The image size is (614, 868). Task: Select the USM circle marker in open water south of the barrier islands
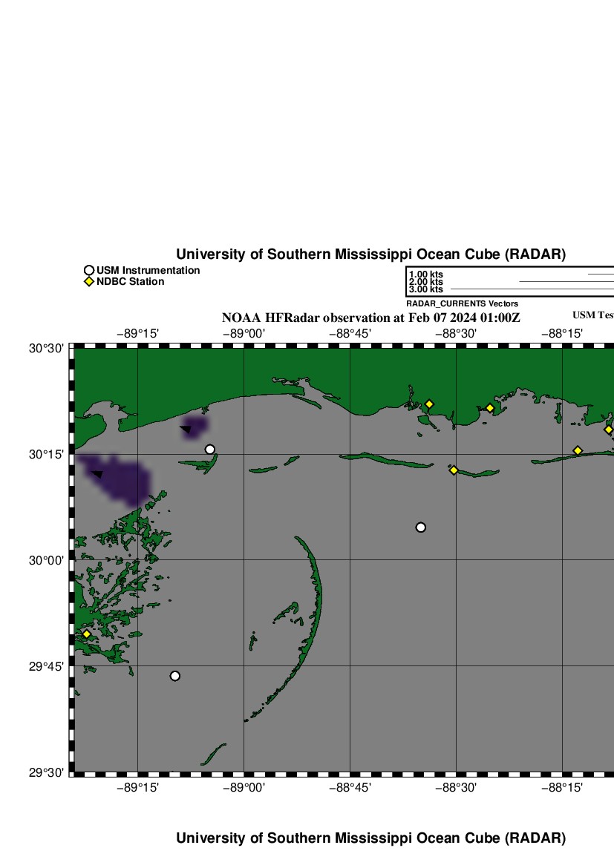(421, 527)
